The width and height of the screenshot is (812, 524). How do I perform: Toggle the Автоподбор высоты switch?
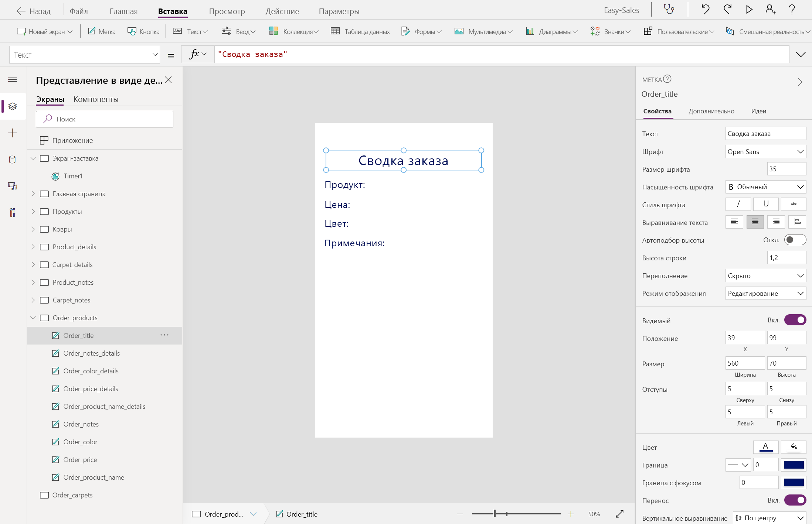(x=795, y=240)
